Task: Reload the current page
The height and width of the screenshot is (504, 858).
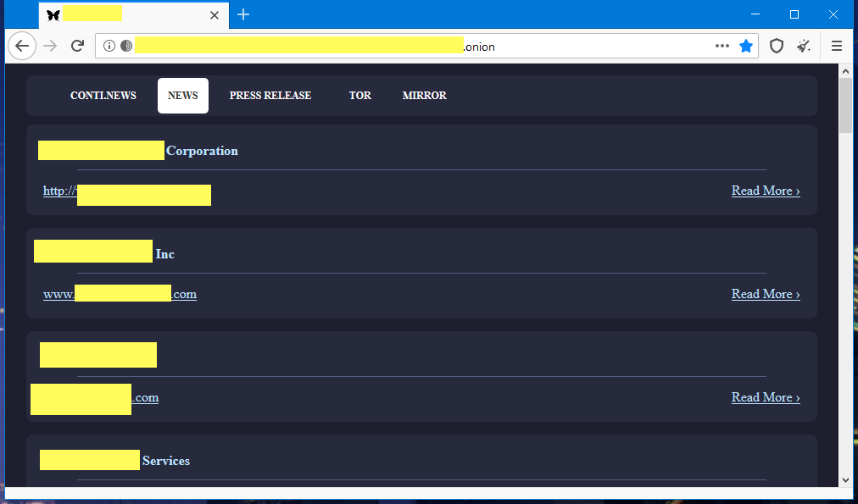Action: [77, 47]
